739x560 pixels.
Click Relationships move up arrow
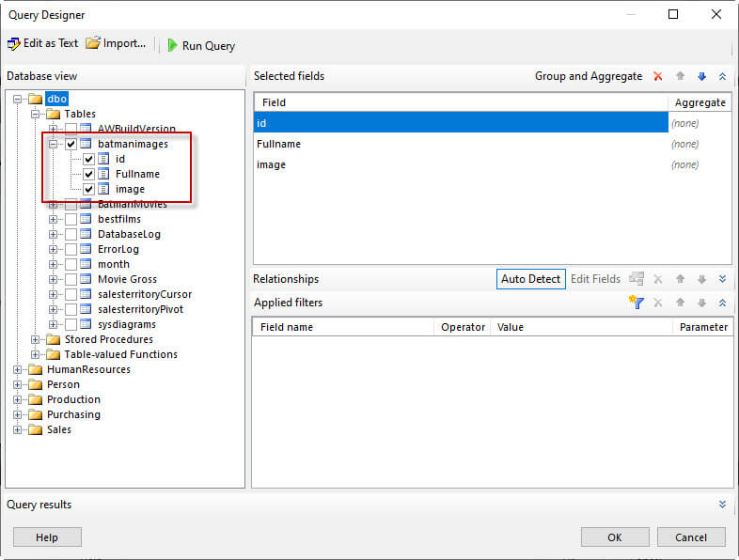tap(680, 279)
